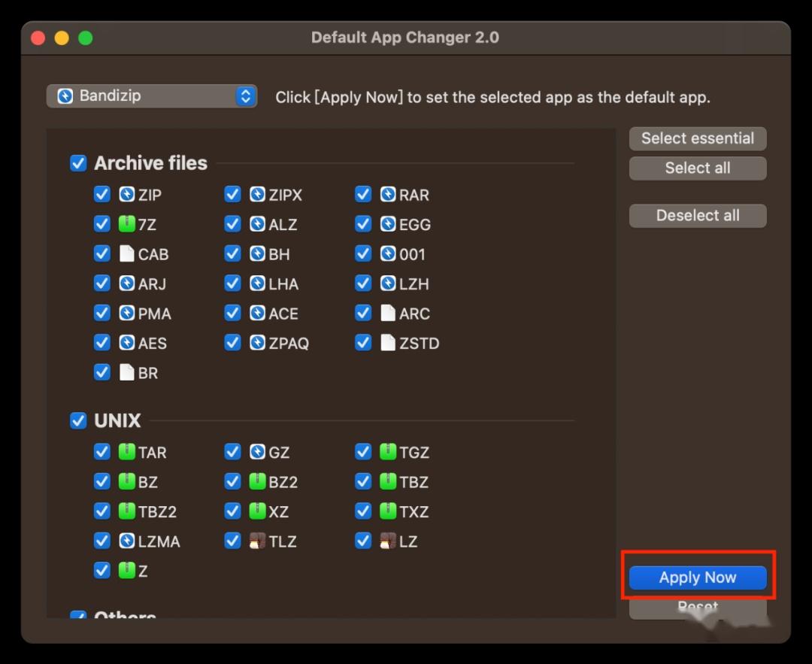Click the blank document icon beside CAB

(126, 254)
